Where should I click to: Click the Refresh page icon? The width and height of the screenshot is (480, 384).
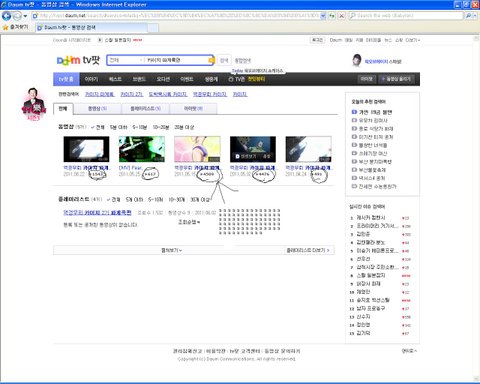pos(332,16)
